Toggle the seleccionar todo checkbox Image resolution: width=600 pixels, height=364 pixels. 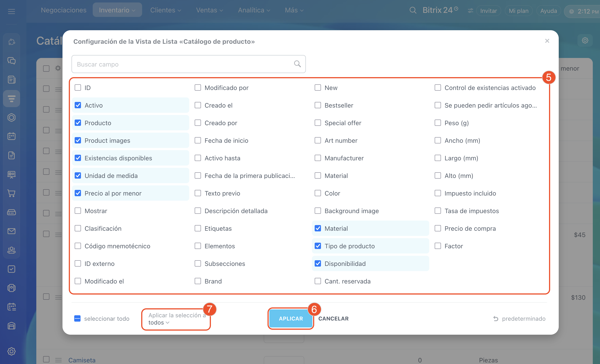77,318
